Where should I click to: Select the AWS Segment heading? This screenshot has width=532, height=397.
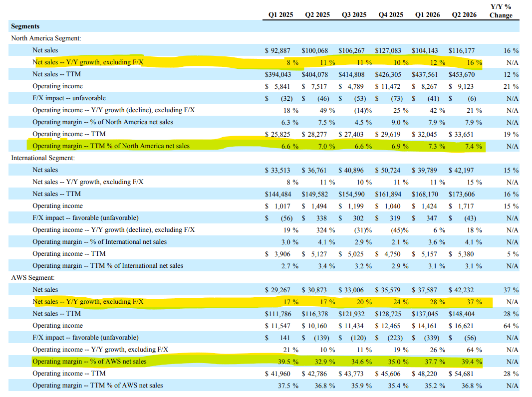33,278
